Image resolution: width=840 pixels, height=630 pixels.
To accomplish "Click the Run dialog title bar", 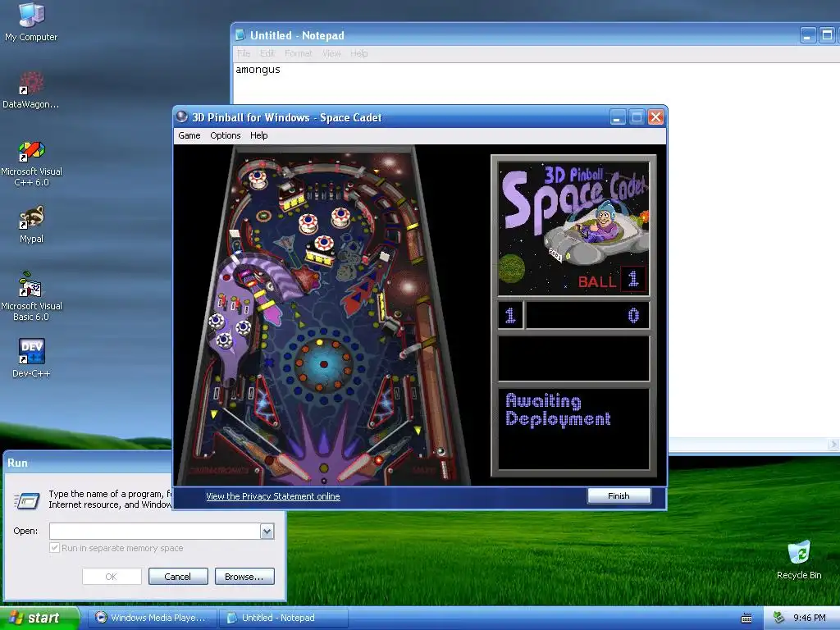I will [89, 463].
